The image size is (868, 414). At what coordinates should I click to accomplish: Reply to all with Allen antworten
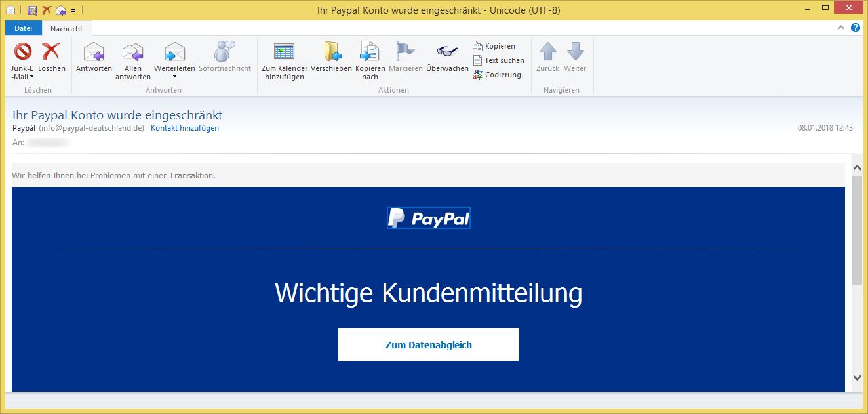coord(133,61)
